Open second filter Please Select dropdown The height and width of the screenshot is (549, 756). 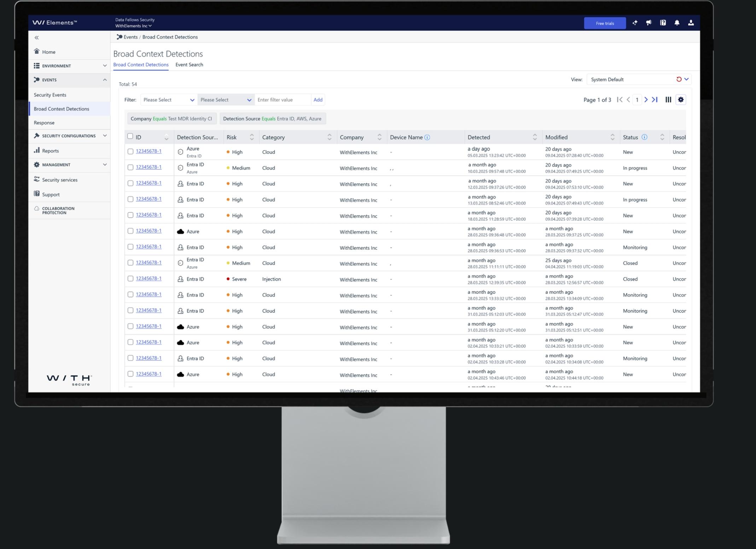point(226,100)
